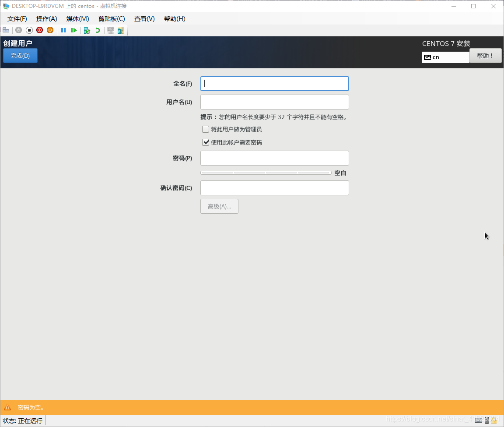Screen dimensions: 504x427
Task: Open the 文件(F) menu
Action: click(x=17, y=19)
